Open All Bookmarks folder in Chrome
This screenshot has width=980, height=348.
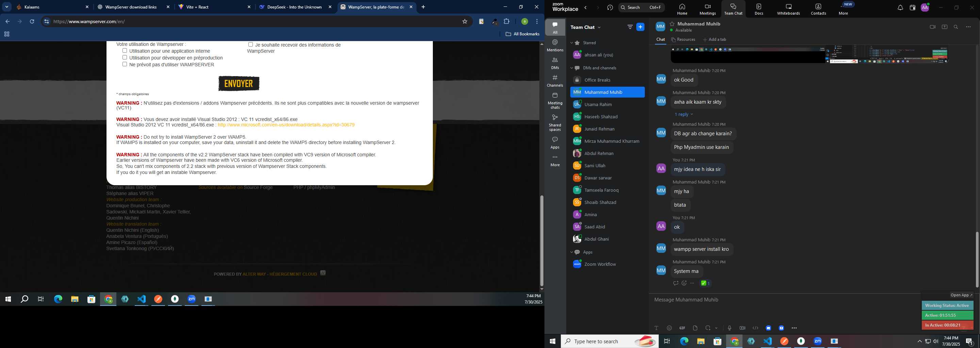point(522,34)
